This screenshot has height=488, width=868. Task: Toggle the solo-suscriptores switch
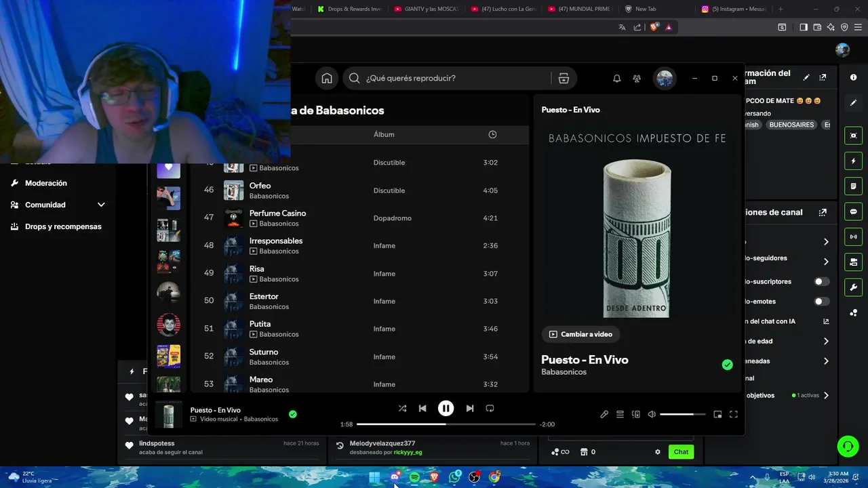point(822,281)
